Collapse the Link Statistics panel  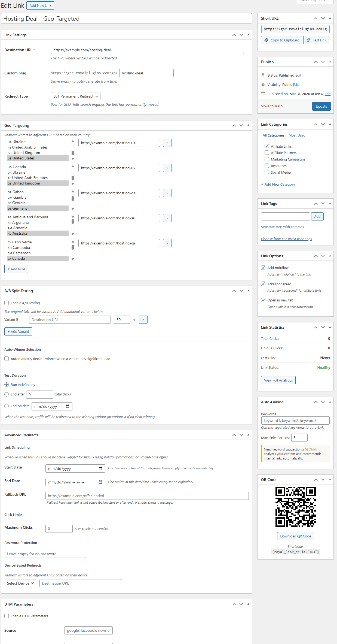[x=330, y=327]
